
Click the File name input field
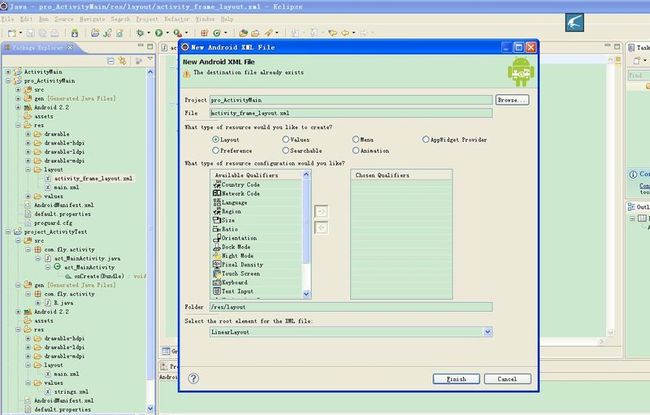click(x=351, y=113)
